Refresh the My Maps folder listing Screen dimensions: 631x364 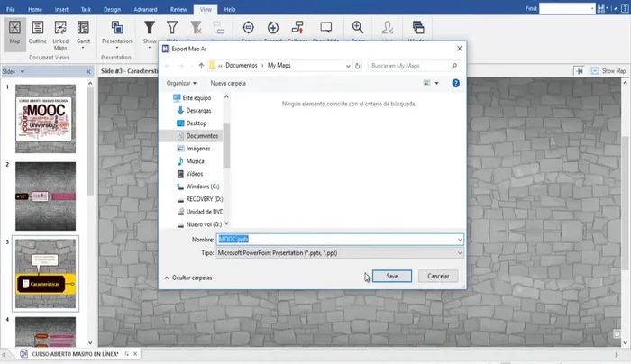coord(359,66)
